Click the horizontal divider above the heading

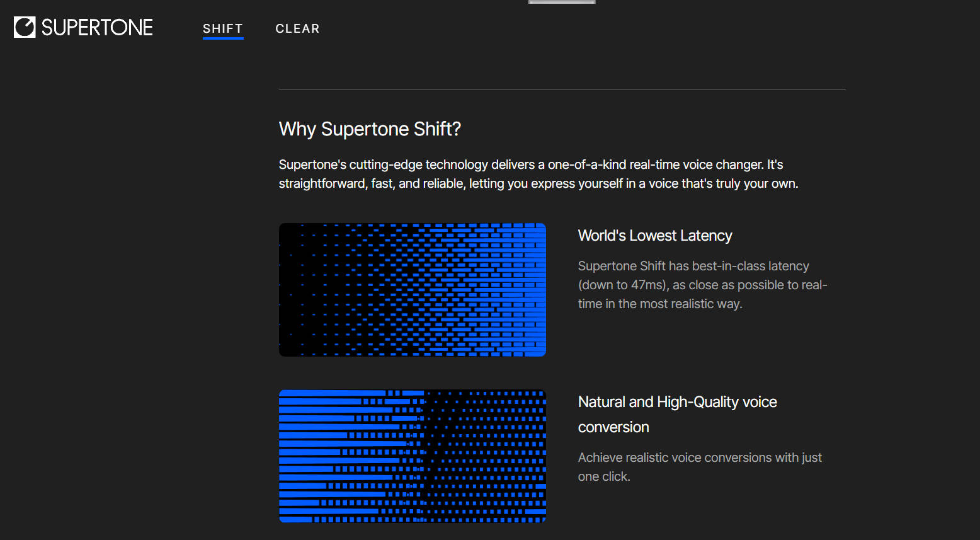562,89
